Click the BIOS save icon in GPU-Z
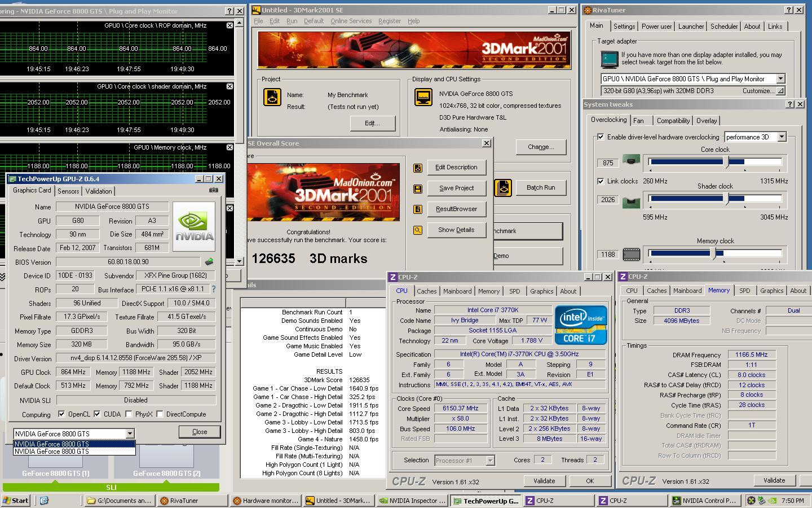This screenshot has width=812, height=508. [x=209, y=262]
